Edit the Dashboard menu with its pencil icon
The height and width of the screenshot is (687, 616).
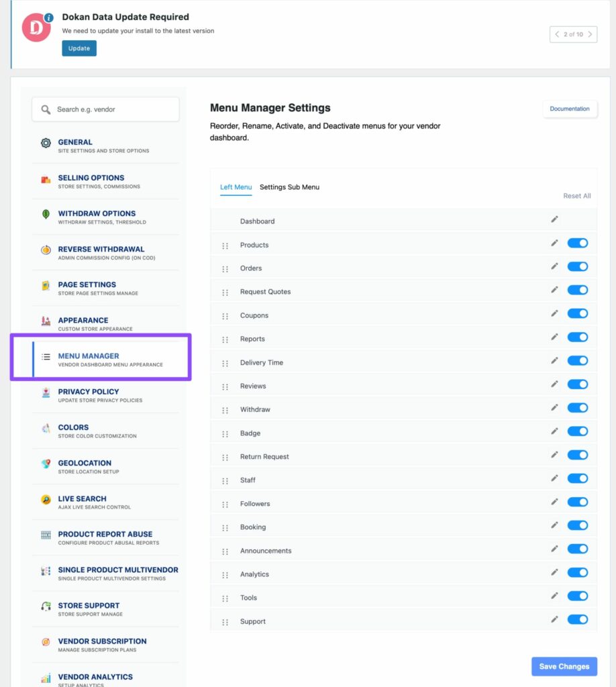554,219
